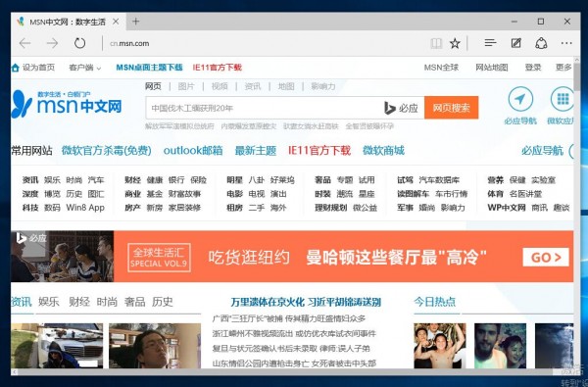Open the share icon in toolbar

click(541, 43)
